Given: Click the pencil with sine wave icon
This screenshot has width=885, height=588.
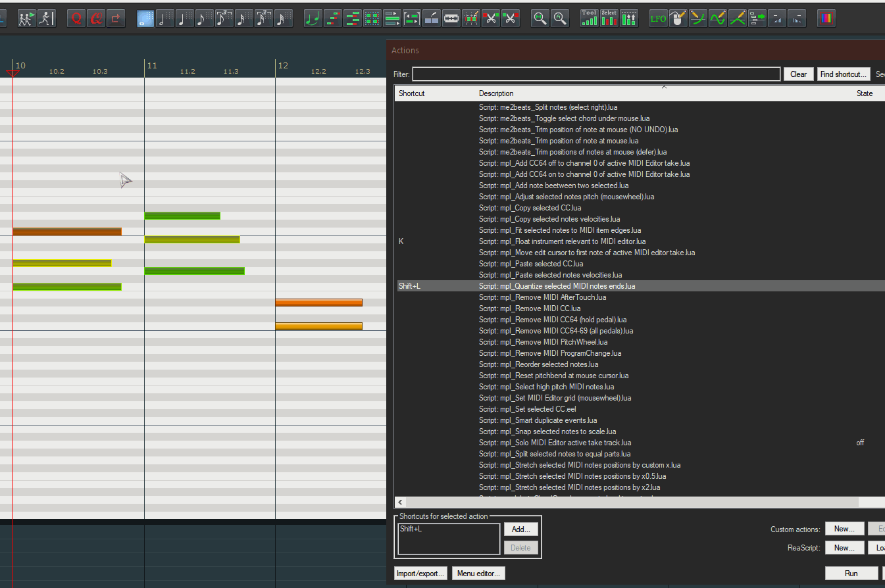Looking at the screenshot, I should tap(717, 18).
